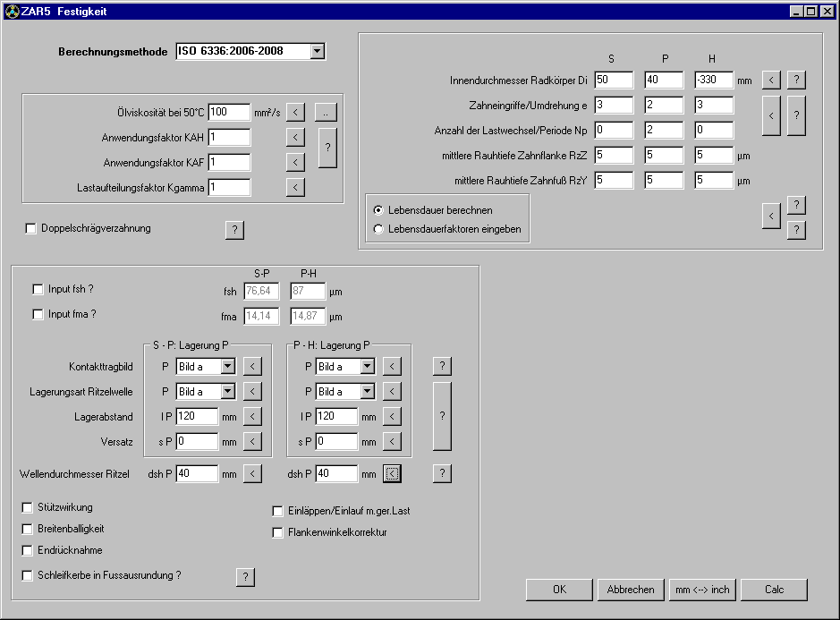Click the OK button

(559, 590)
